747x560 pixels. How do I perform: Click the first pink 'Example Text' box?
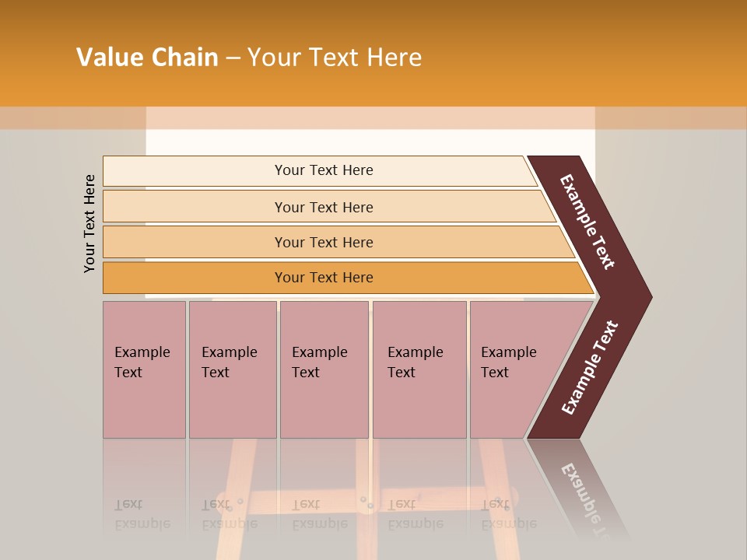tap(145, 369)
